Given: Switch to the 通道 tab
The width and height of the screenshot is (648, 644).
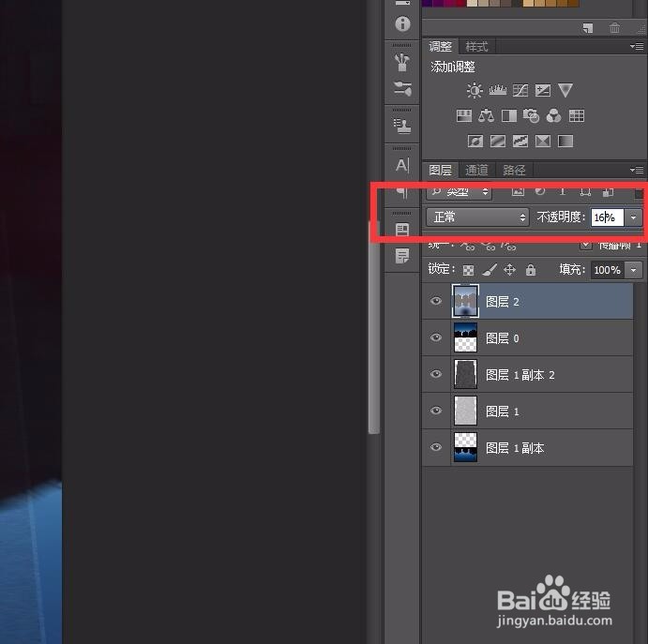Looking at the screenshot, I should 476,171.
